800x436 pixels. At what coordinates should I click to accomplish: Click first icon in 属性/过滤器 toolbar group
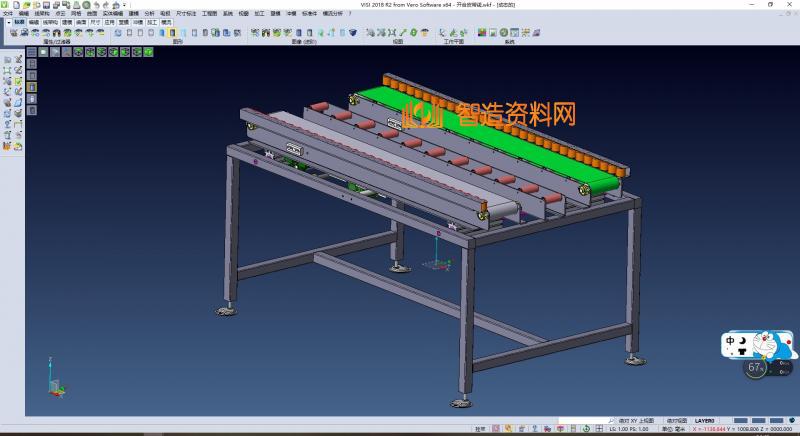click(x=14, y=33)
